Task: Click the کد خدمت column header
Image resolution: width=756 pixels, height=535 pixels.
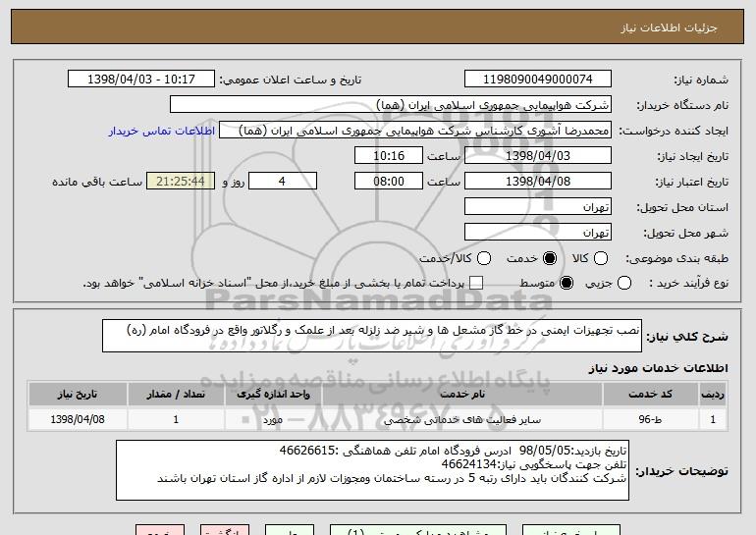Action: (650, 395)
